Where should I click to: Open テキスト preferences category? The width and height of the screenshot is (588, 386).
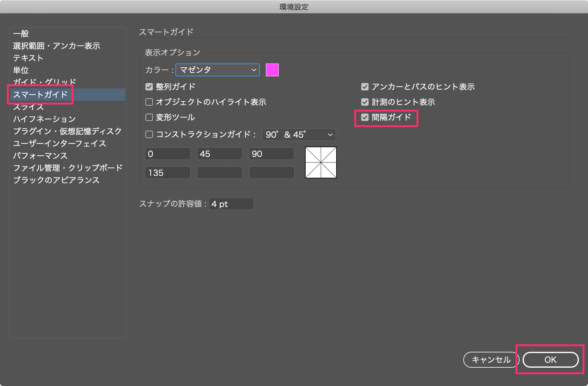68,58
